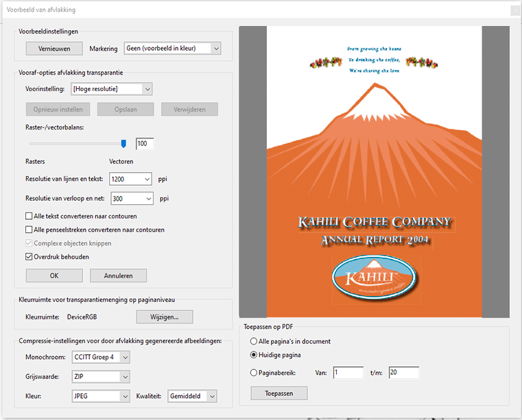
Task: Open the Kleur compression dropdown
Action: point(101,396)
